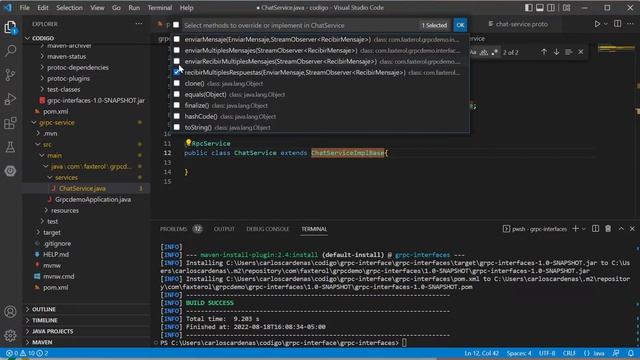
Task: Go to next find match arrow
Action: pyautogui.click(x=556, y=52)
